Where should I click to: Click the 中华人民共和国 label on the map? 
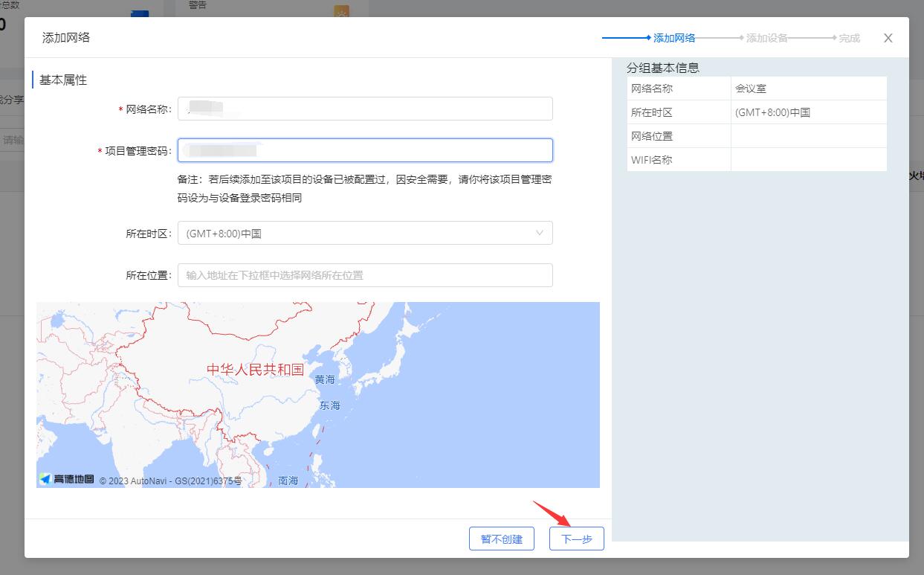255,370
